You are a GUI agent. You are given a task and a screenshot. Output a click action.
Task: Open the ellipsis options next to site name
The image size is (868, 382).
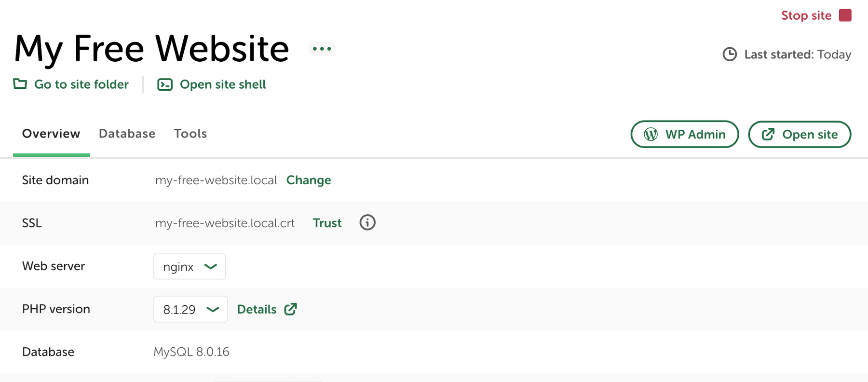(321, 49)
